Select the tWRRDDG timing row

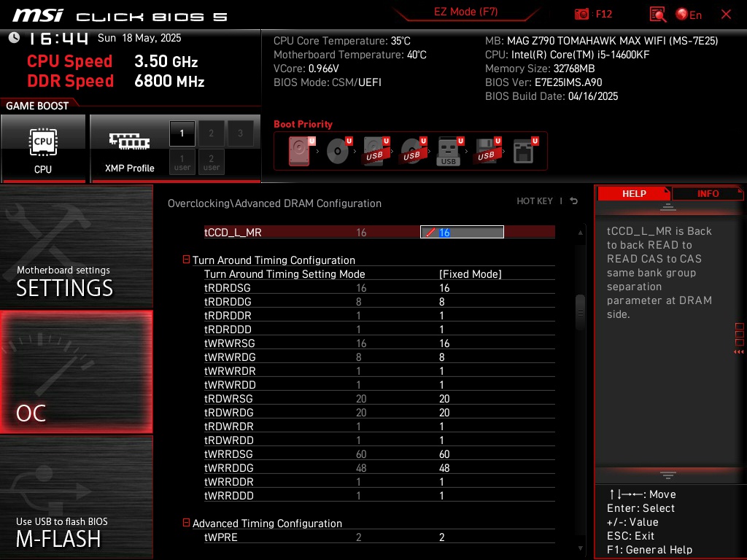(379, 467)
